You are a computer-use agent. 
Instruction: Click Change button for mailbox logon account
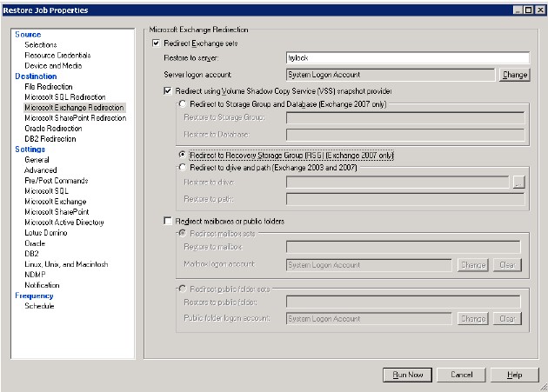click(x=473, y=265)
